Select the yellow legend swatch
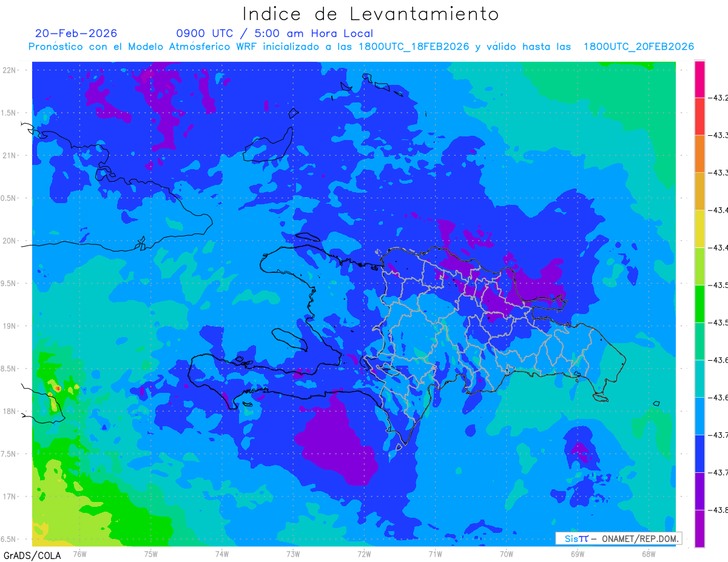This screenshot has height=562, width=728. click(699, 229)
